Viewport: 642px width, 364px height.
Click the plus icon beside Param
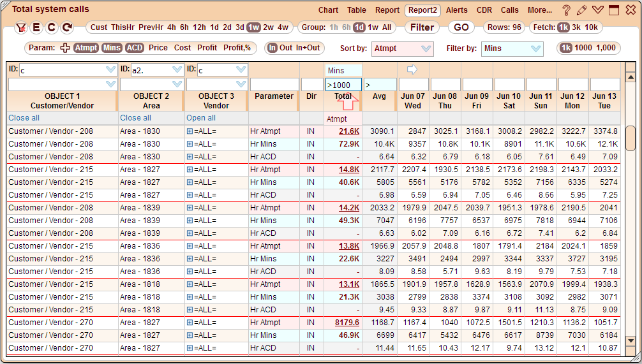tap(65, 48)
